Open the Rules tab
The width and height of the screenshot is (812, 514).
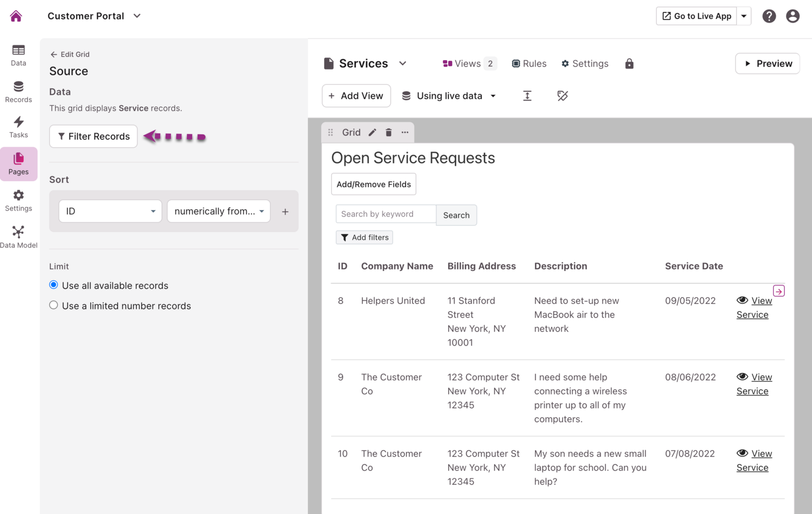click(x=529, y=64)
